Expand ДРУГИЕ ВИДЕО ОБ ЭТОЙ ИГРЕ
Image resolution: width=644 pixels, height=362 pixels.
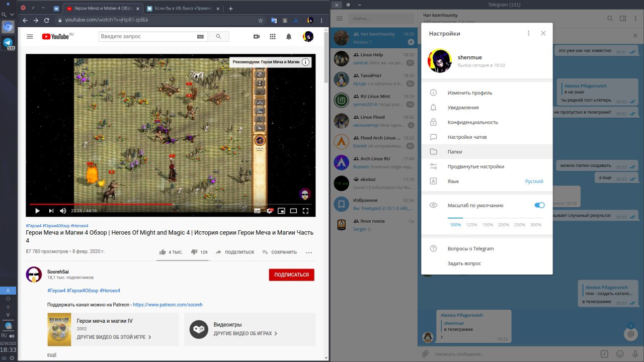(114, 337)
